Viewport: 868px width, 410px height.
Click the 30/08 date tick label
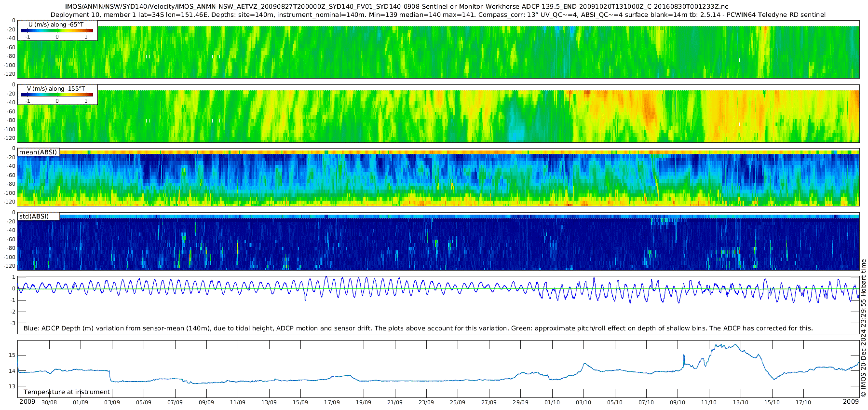[x=49, y=402]
